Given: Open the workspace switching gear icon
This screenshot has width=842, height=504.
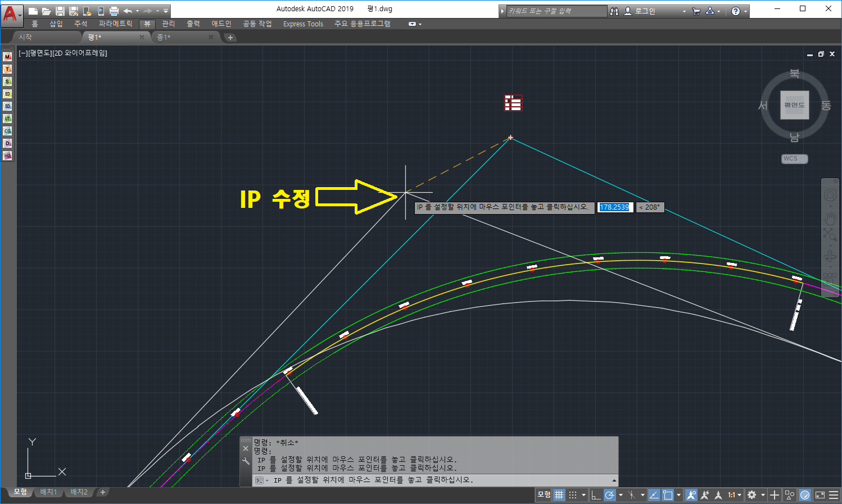Looking at the screenshot, I should pyautogui.click(x=752, y=495).
